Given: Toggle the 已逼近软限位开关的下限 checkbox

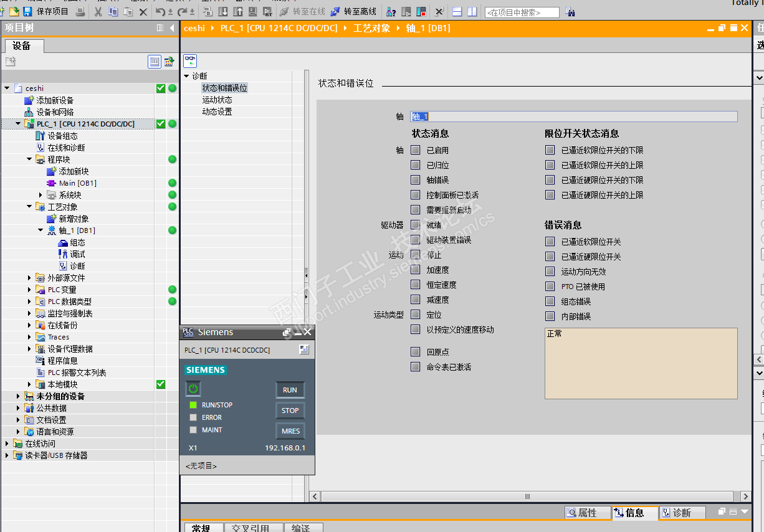Looking at the screenshot, I should (x=550, y=150).
